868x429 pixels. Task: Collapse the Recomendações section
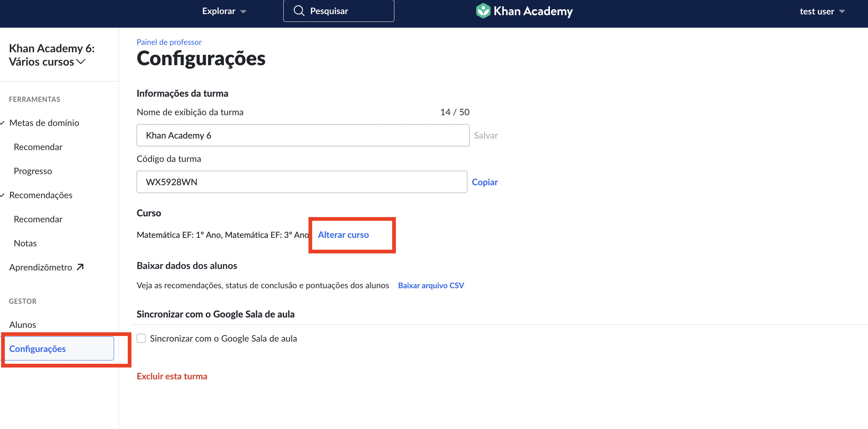pos(3,195)
